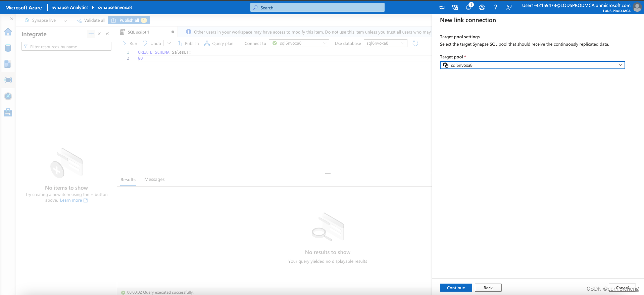Click the CREATE SCHEMA SalesLT code line
Screen dimensions: 644x295
tap(164, 52)
